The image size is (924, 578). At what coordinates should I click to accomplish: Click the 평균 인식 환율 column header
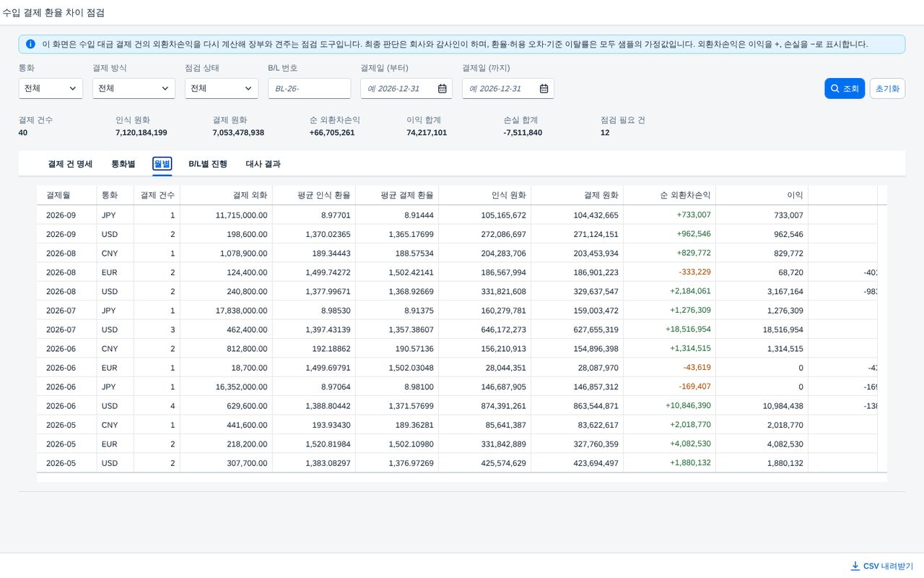tap(314, 195)
